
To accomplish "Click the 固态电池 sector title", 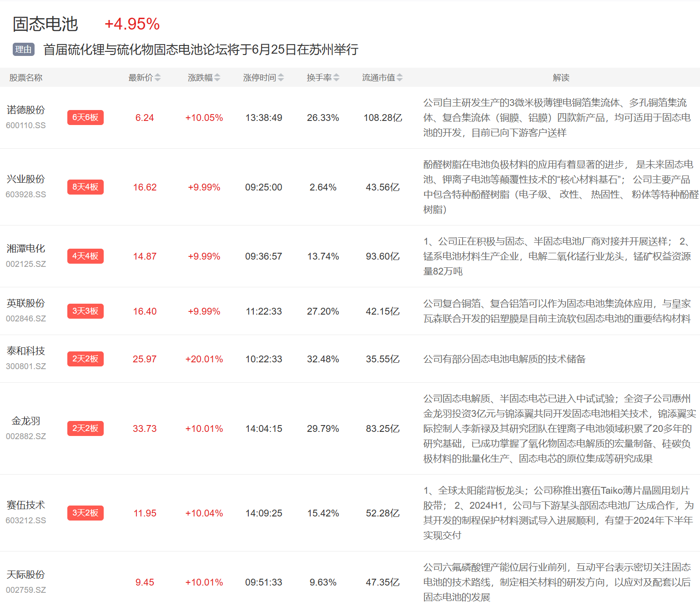I will point(45,24).
